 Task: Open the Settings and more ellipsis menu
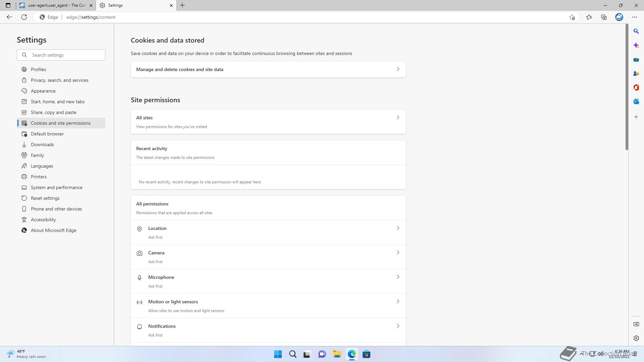click(x=634, y=17)
